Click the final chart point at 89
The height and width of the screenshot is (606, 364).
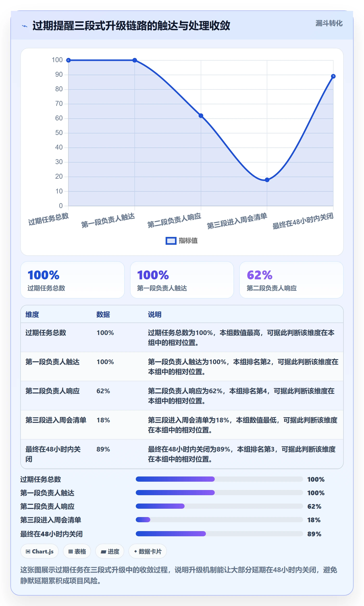click(333, 76)
